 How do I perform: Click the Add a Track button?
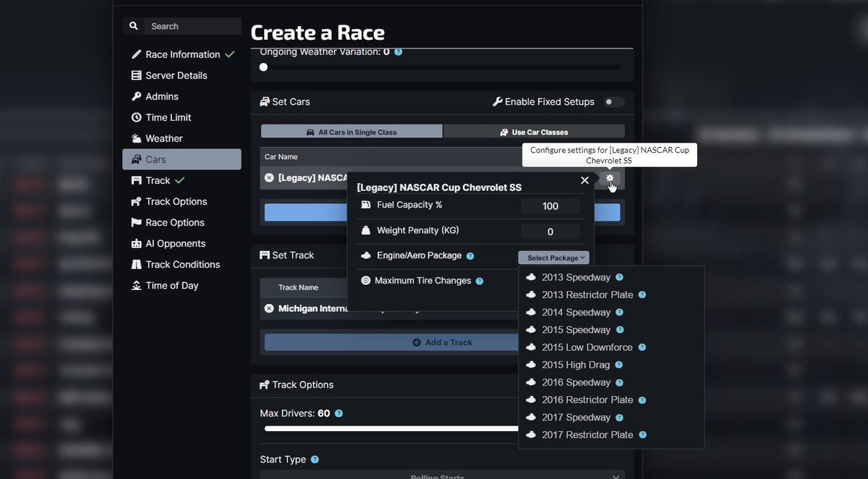tap(442, 342)
